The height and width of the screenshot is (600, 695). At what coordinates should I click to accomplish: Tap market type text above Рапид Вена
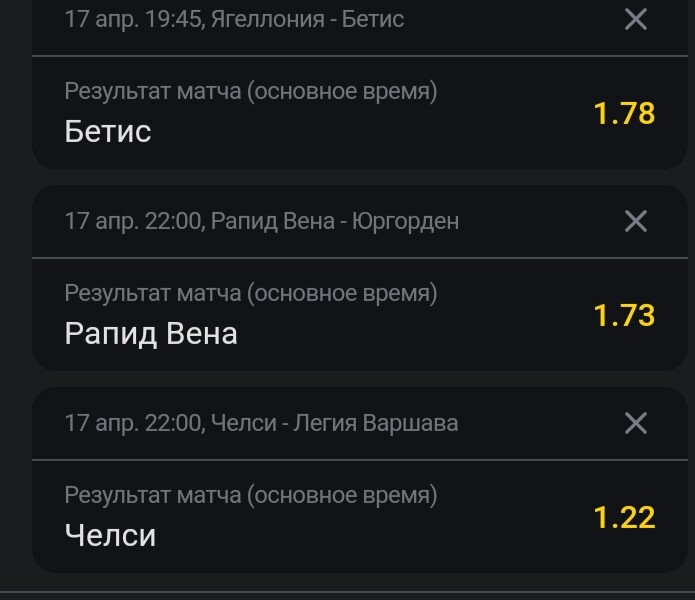[251, 293]
